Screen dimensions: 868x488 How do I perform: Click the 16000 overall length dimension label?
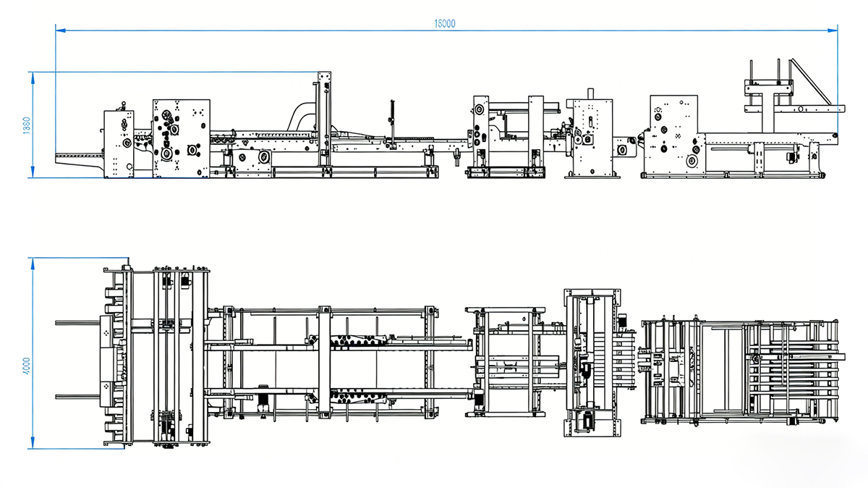(444, 23)
